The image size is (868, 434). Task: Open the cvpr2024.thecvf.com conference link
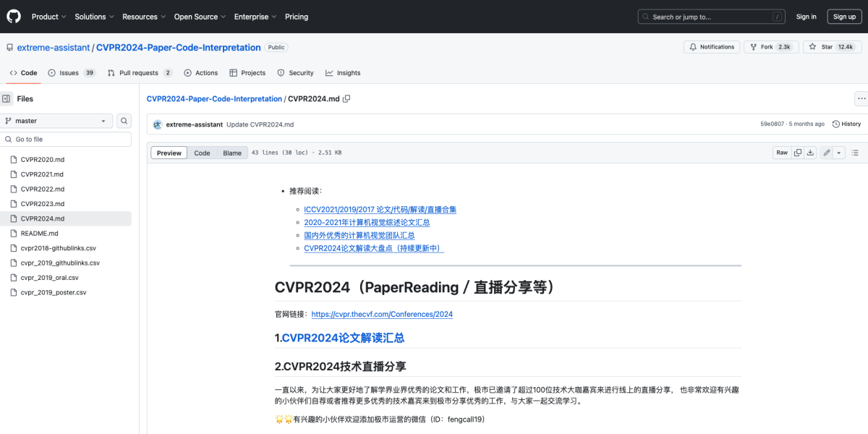point(382,314)
